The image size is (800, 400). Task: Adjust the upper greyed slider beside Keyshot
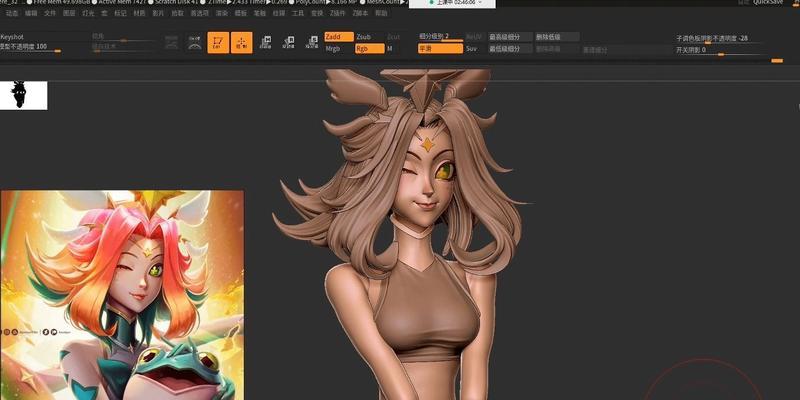pyautogui.click(x=123, y=37)
